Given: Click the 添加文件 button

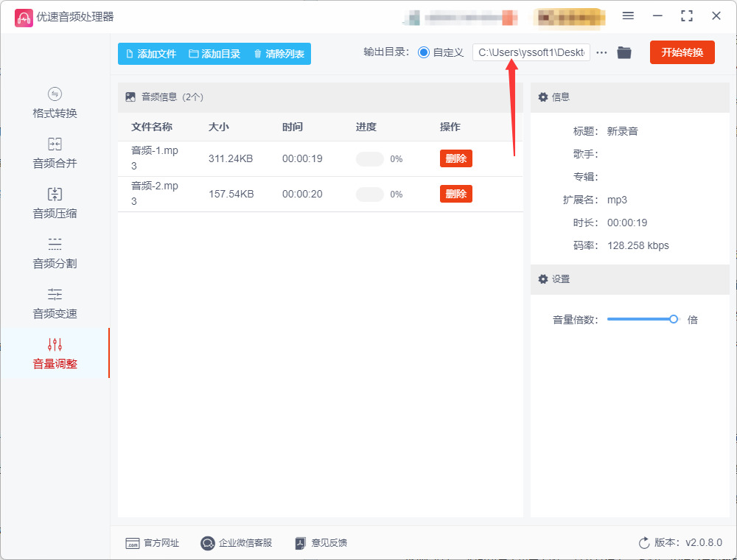Looking at the screenshot, I should point(151,54).
